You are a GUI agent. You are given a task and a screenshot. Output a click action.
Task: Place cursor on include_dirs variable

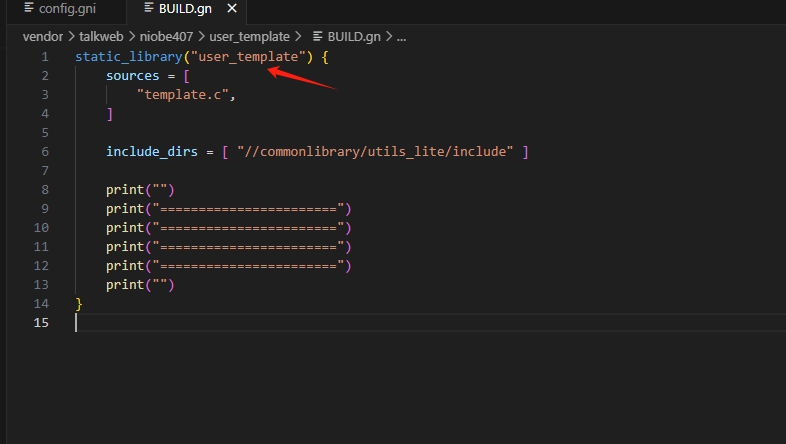[152, 152]
